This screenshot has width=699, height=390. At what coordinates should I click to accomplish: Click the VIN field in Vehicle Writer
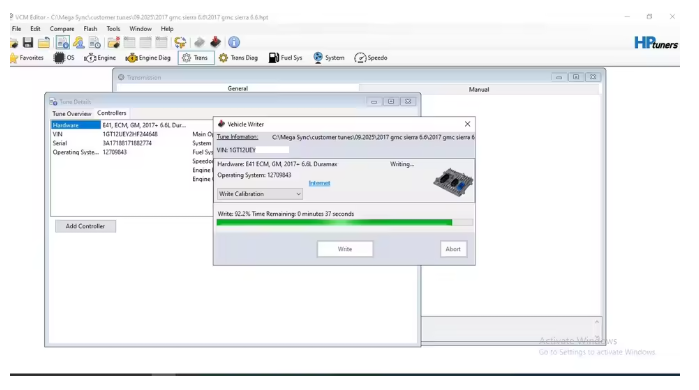point(253,150)
